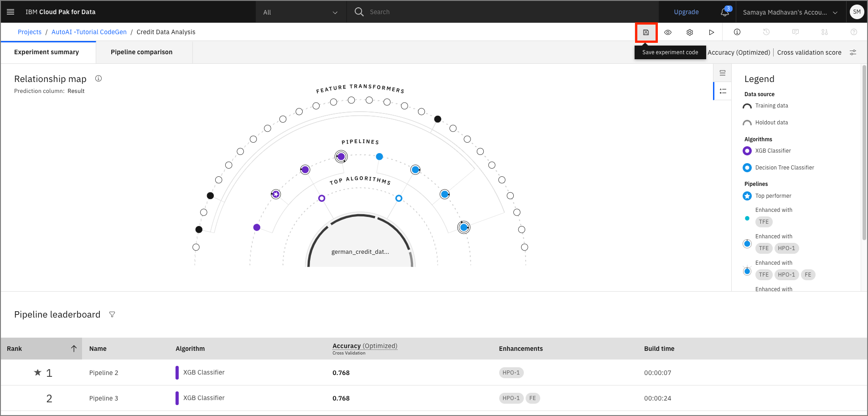Open the comments icon in toolbar
Image resolution: width=868 pixels, height=416 pixels.
click(796, 32)
